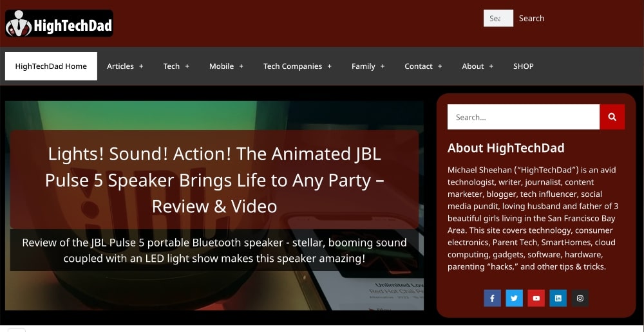Expand the Mobile submenu plus sign
The height and width of the screenshot is (332, 644).
pos(241,66)
